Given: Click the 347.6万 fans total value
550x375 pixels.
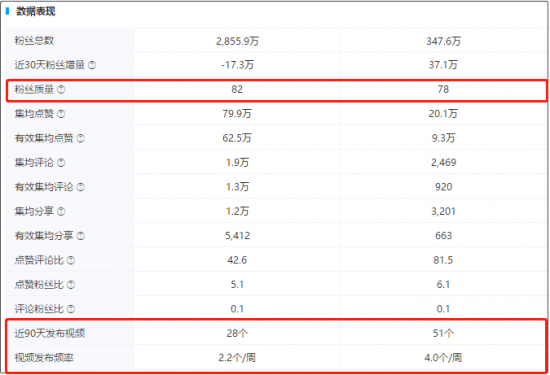Looking at the screenshot, I should tap(443, 41).
